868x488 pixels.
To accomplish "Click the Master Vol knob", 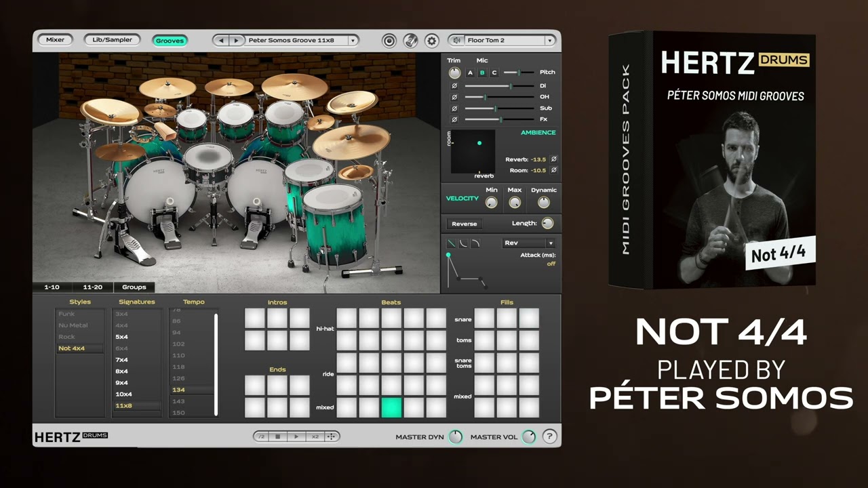I will pyautogui.click(x=528, y=436).
